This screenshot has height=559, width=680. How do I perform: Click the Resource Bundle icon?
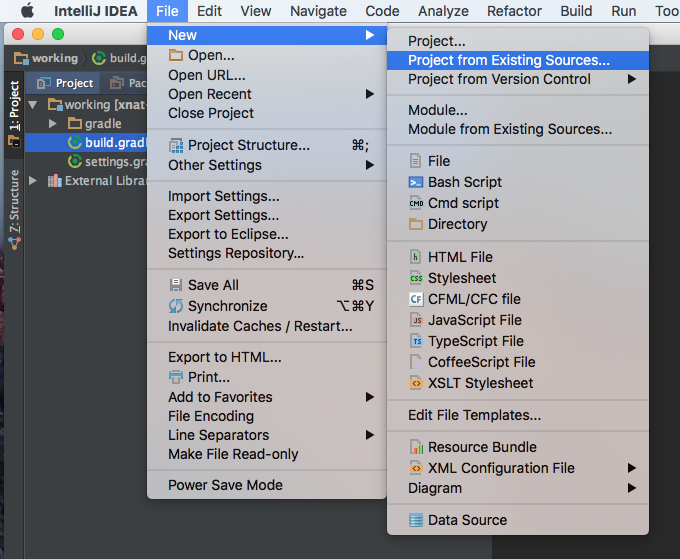(x=416, y=447)
